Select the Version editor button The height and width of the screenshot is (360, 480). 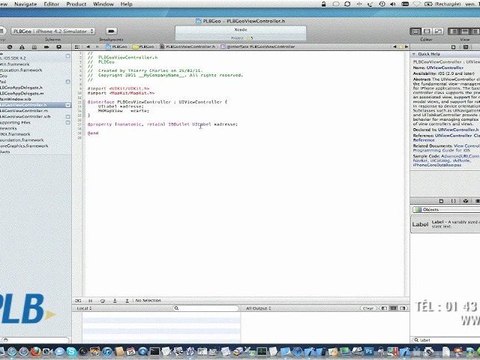pos(438,31)
